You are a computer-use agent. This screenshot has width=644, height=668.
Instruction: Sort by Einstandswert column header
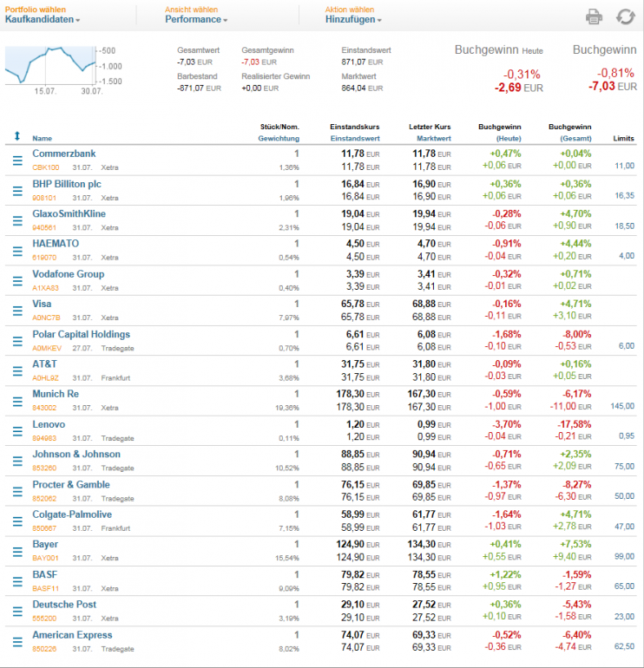coord(355,138)
